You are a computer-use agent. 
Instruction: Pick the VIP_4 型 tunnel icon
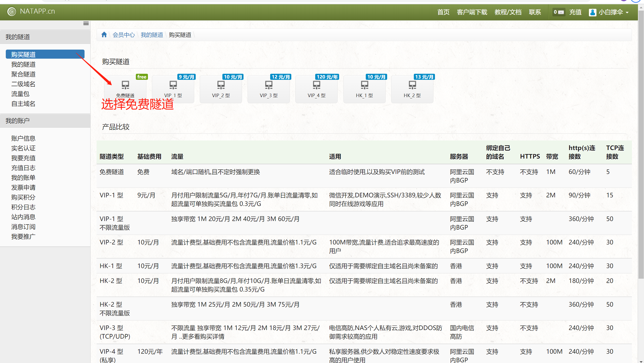click(316, 85)
